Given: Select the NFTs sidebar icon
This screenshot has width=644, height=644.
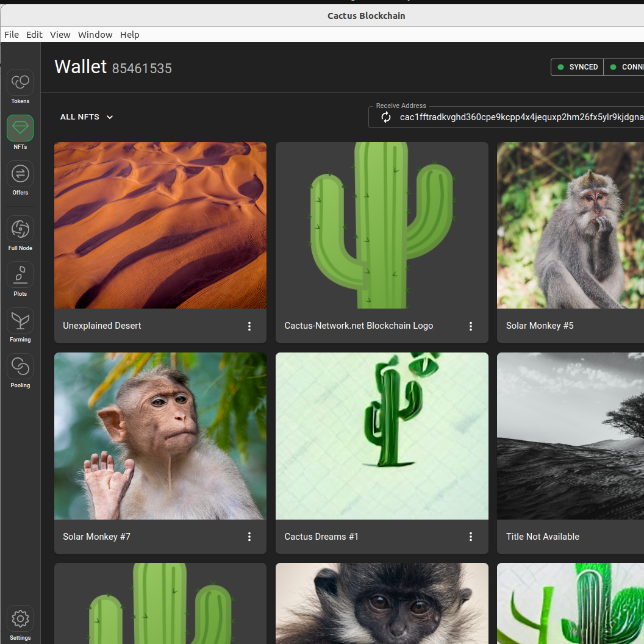Looking at the screenshot, I should [x=20, y=128].
